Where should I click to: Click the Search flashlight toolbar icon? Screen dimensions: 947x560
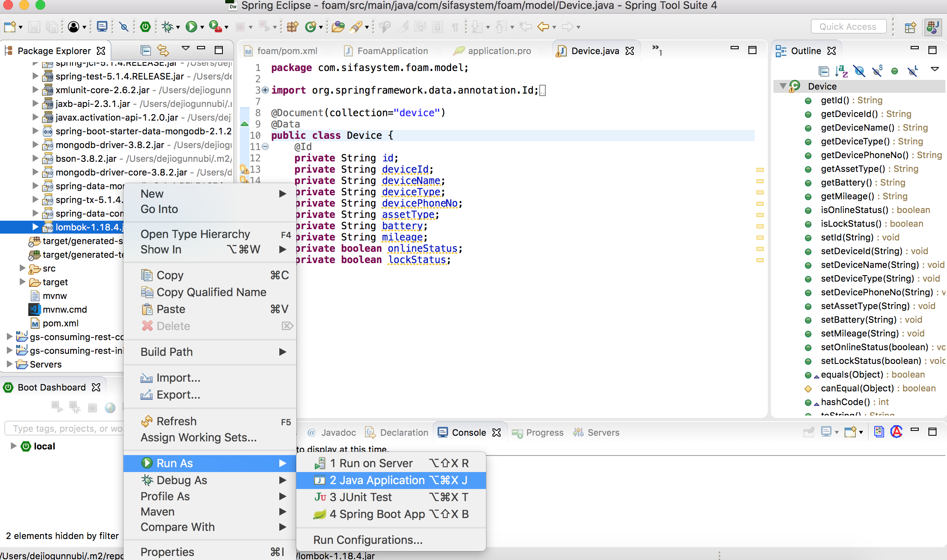pyautogui.click(x=356, y=27)
